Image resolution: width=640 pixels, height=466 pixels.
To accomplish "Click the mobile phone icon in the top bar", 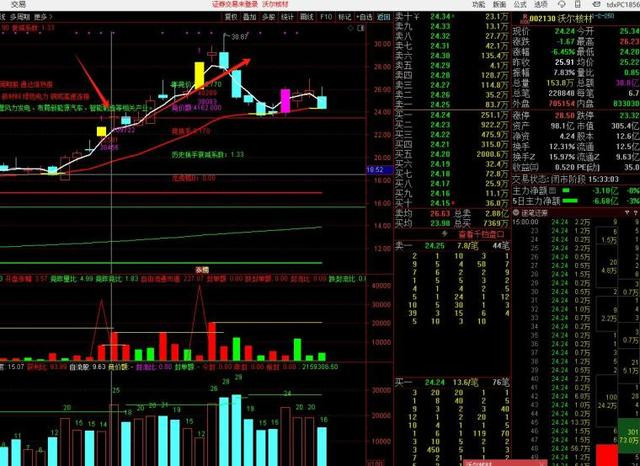I will coord(578,4).
